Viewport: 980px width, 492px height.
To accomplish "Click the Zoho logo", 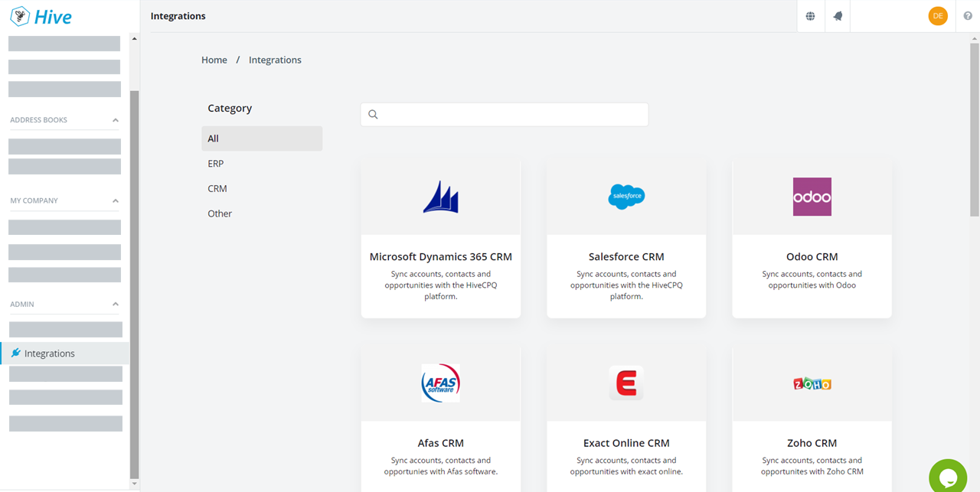I will (x=812, y=383).
